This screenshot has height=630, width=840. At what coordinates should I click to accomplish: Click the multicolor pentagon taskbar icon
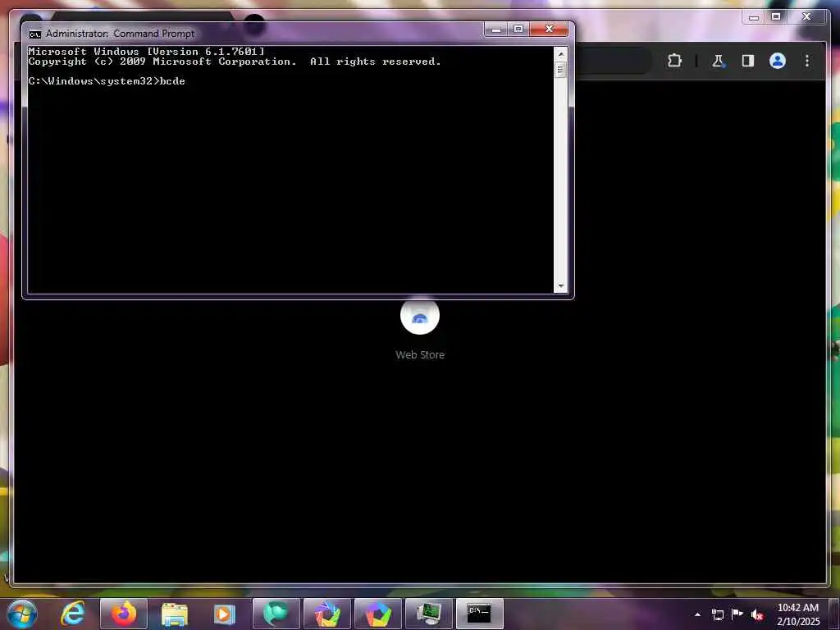[377, 614]
